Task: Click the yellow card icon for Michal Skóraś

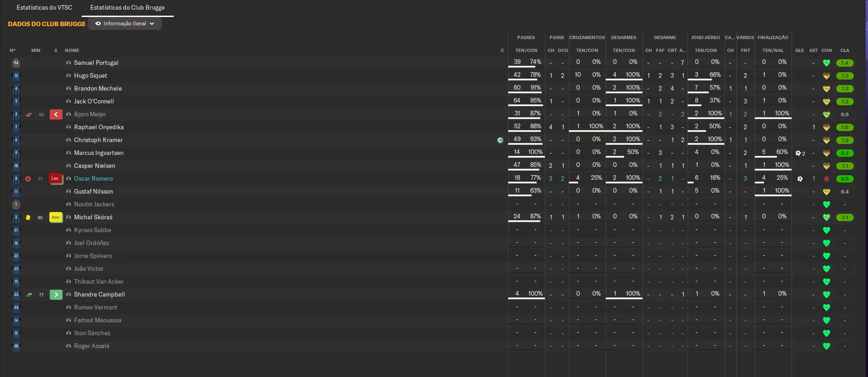Action: [28, 217]
